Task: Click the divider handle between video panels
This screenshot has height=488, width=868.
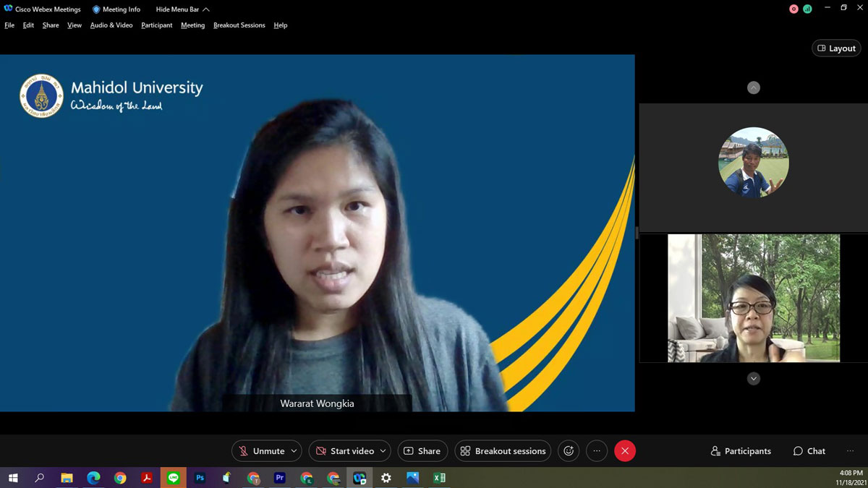Action: 637,233
